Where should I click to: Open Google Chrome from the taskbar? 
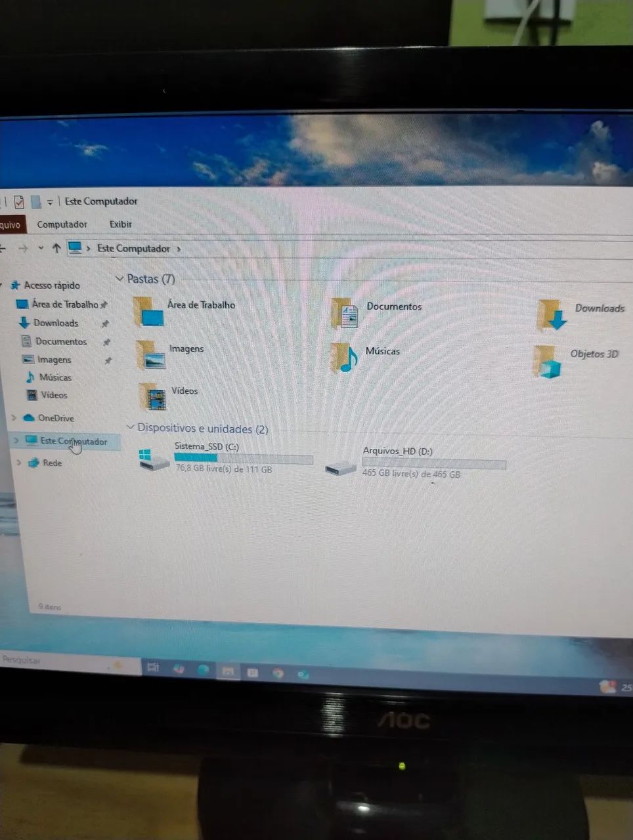pos(278,673)
